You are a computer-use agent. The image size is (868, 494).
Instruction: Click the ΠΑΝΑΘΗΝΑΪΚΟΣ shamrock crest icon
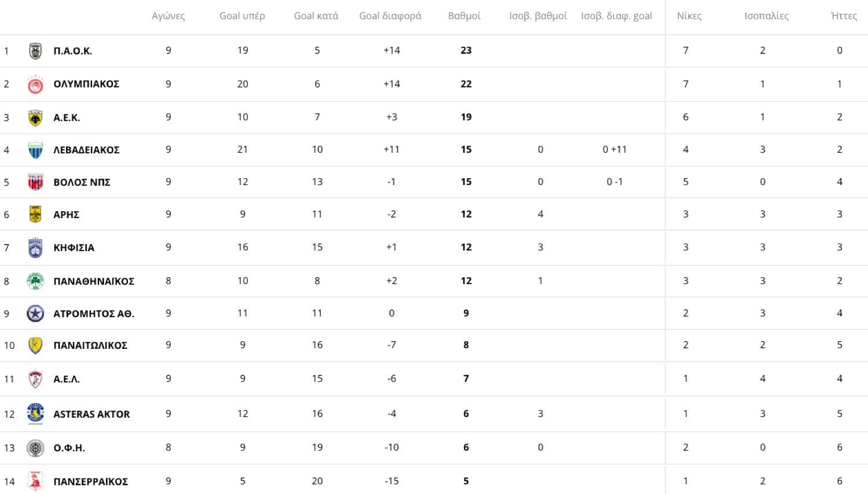coord(35,281)
